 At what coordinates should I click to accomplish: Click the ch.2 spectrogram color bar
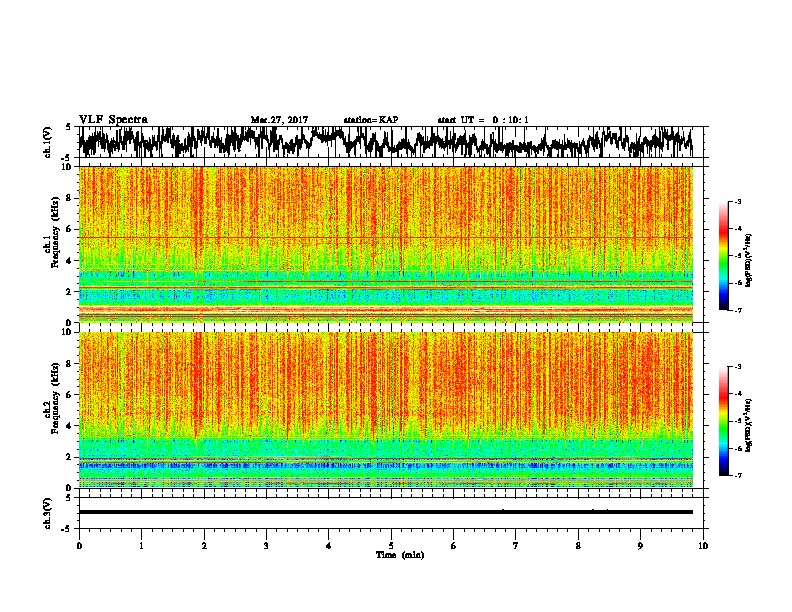(x=724, y=421)
